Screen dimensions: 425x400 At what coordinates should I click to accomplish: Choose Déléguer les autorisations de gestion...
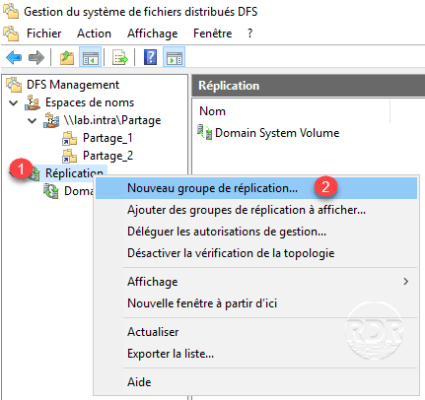click(x=256, y=231)
